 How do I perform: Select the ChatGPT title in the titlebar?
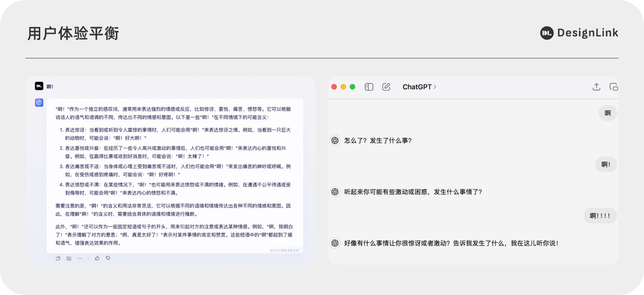416,87
